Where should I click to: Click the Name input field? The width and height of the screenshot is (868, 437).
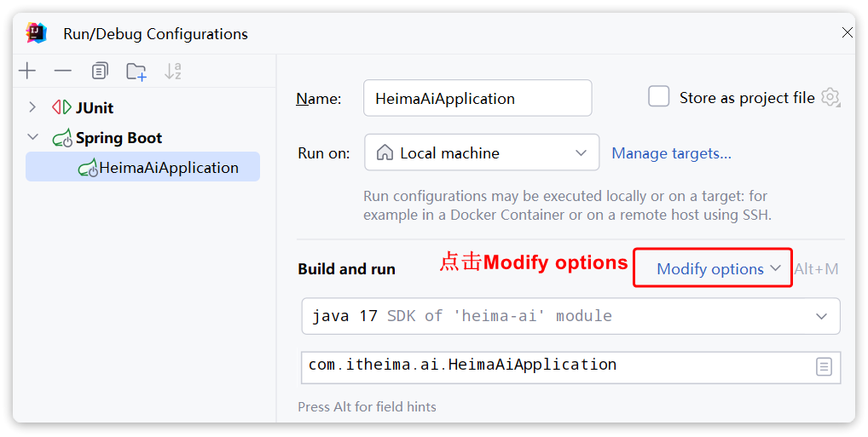click(477, 99)
